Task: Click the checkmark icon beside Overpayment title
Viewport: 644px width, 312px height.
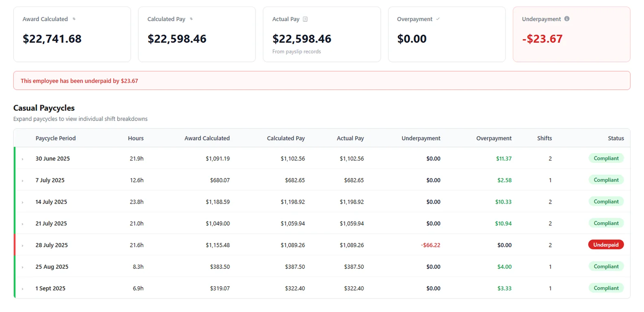Action: pyautogui.click(x=438, y=19)
